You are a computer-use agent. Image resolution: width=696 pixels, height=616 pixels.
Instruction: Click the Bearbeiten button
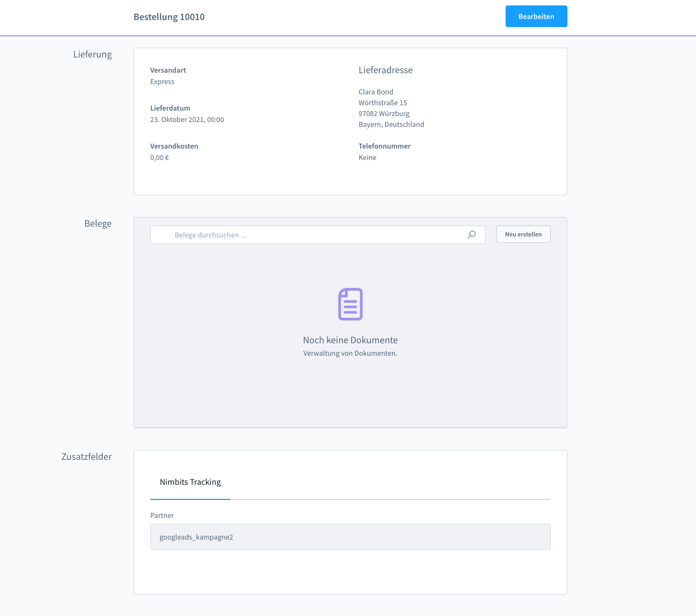pos(536,16)
